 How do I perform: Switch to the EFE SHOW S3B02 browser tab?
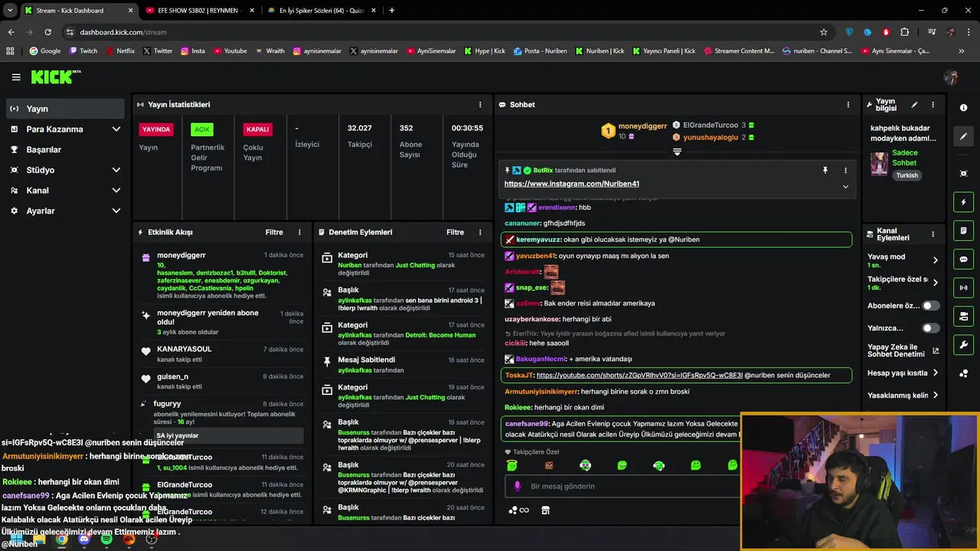tap(199, 10)
